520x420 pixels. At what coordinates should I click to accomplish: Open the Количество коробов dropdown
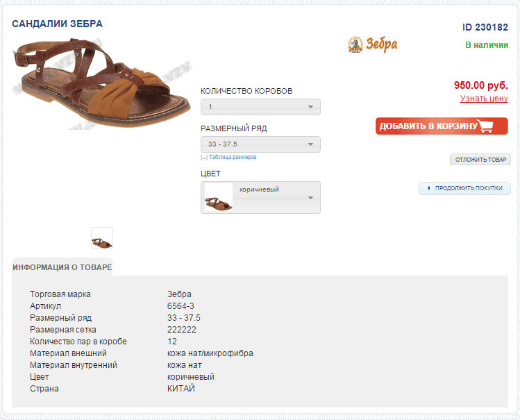[260, 107]
